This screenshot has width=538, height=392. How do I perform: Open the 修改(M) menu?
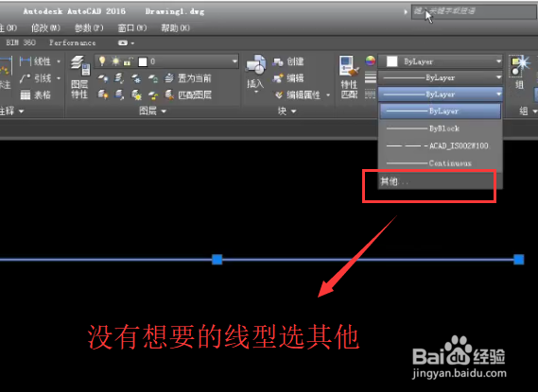pyautogui.click(x=45, y=27)
